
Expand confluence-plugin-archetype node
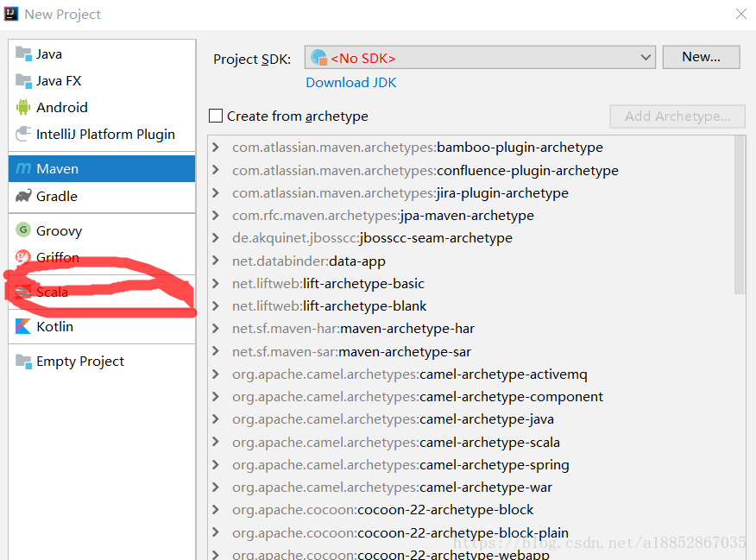point(216,170)
